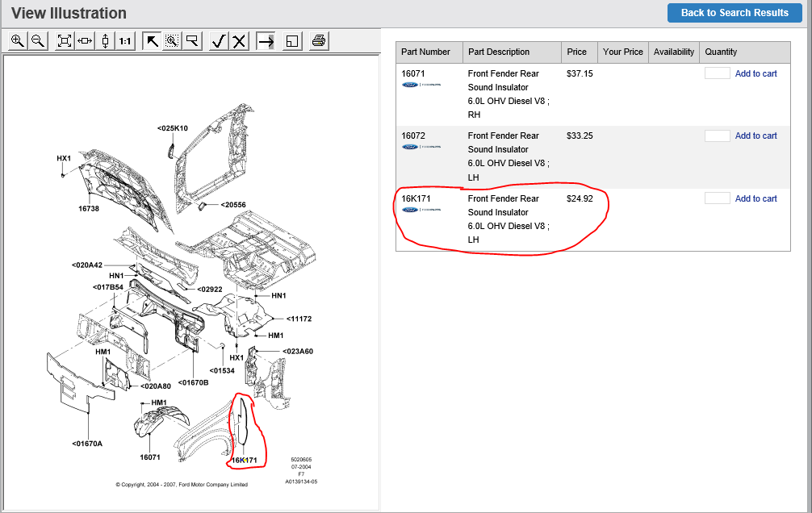The width and height of the screenshot is (812, 513).
Task: Click the <023A60 callout label
Action: (298, 352)
